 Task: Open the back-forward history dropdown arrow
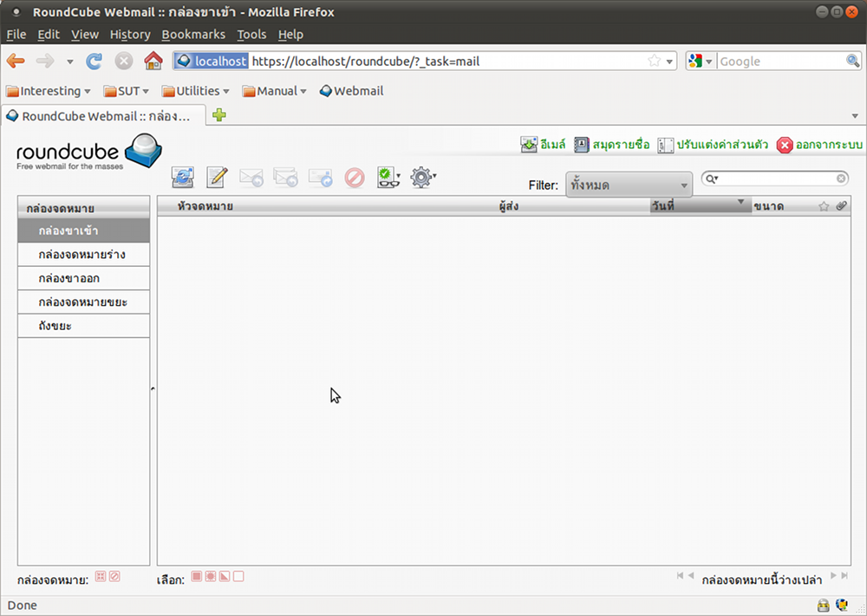coord(69,62)
